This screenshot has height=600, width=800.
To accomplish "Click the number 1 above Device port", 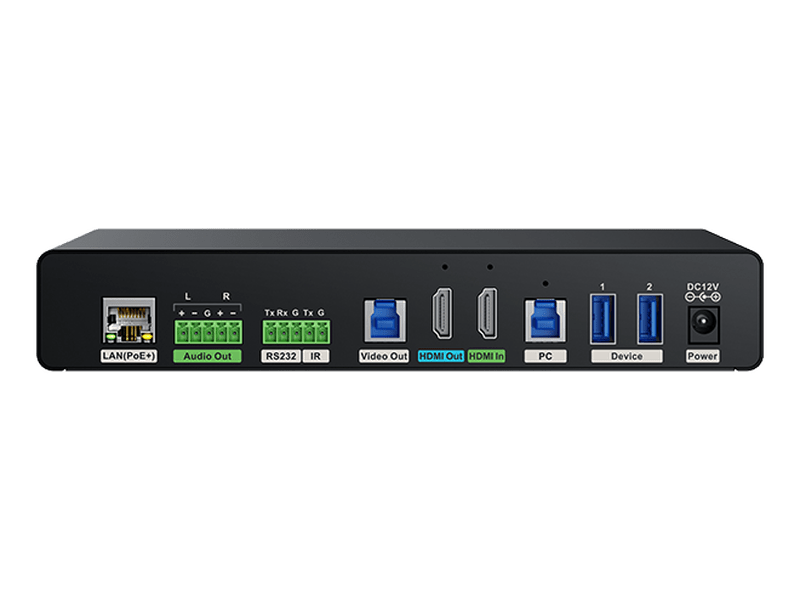I will [602, 287].
